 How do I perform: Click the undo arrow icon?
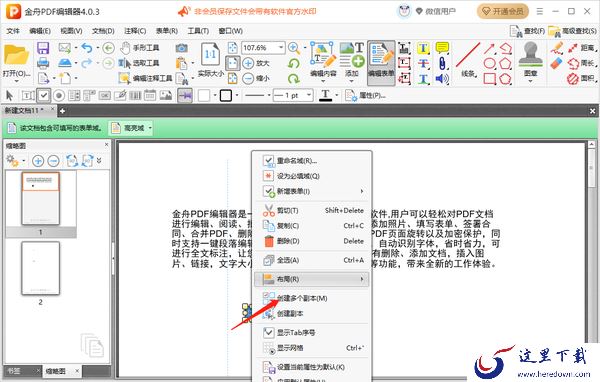[x=87, y=48]
